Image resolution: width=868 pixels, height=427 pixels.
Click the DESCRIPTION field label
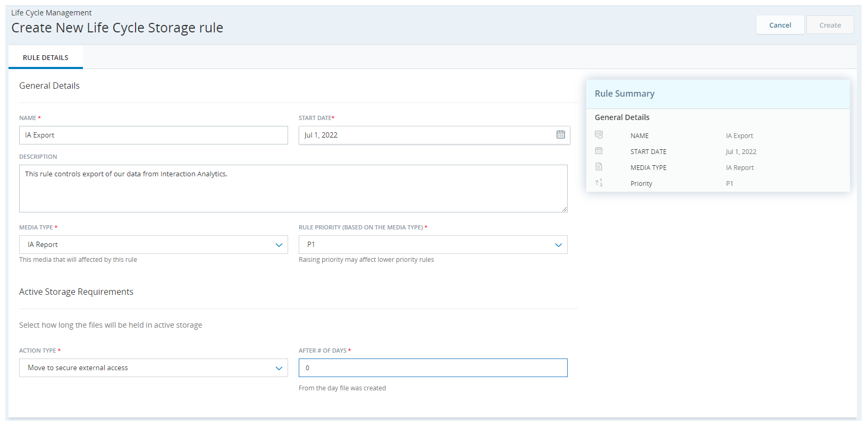(38, 157)
